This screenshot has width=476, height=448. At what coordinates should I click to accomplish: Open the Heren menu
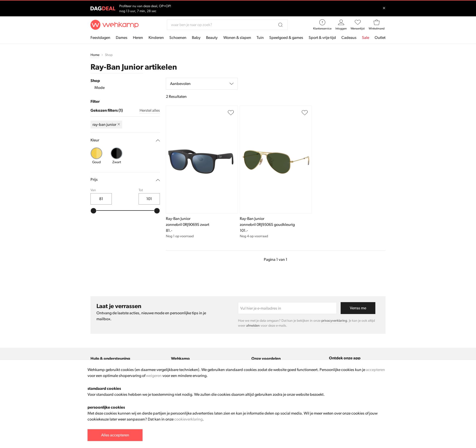138,38
